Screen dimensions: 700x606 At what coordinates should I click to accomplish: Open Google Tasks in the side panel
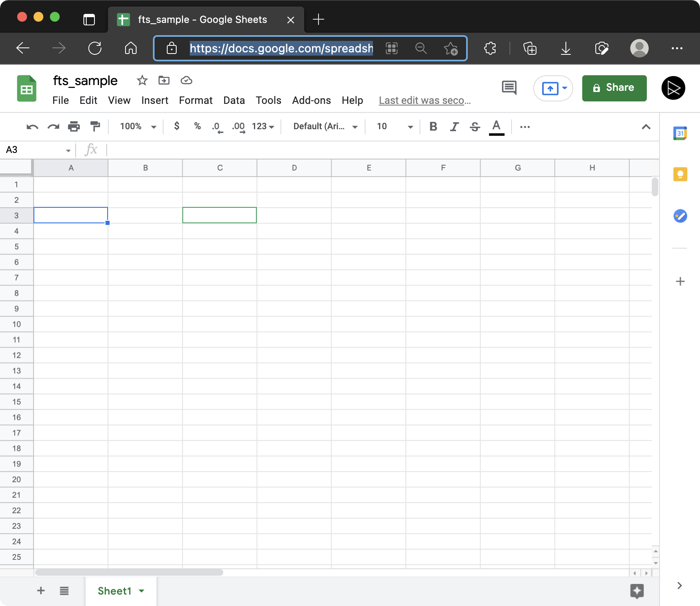point(680,216)
